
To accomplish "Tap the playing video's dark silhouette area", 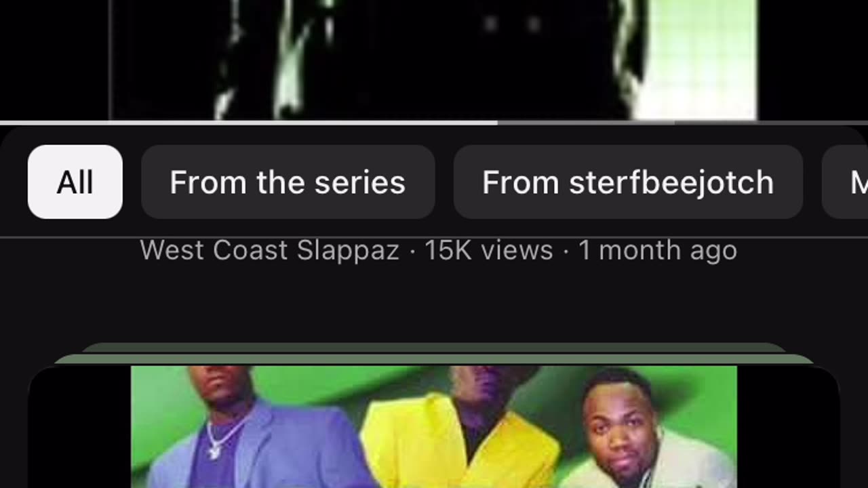I will click(434, 60).
